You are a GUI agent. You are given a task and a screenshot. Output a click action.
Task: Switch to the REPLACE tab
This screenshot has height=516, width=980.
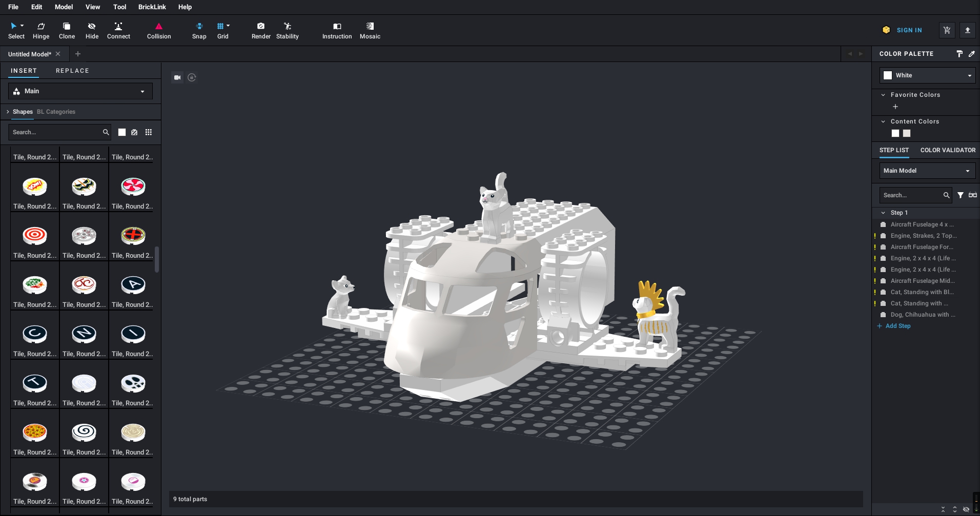click(72, 71)
